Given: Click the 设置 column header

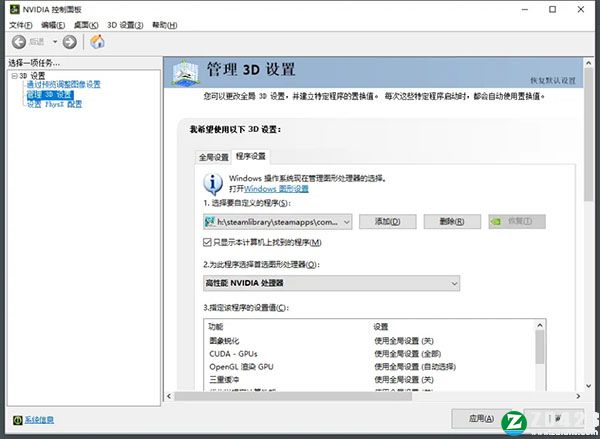Looking at the screenshot, I should point(381,327).
